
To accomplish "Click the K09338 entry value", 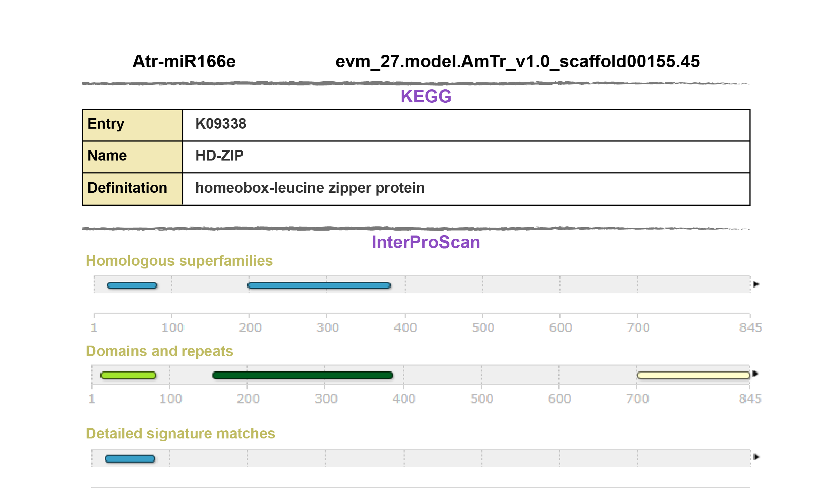I will (x=221, y=124).
